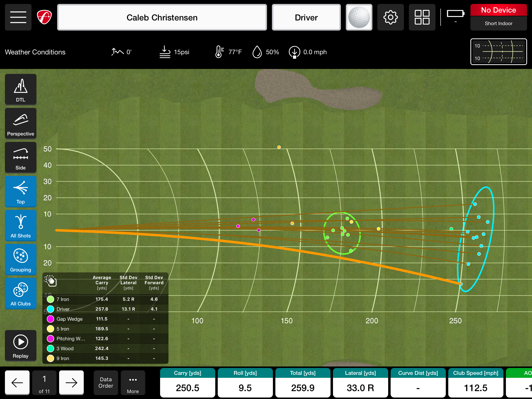The width and height of the screenshot is (532, 399).
Task: Click the player name Caleb Christensen field
Action: (162, 17)
